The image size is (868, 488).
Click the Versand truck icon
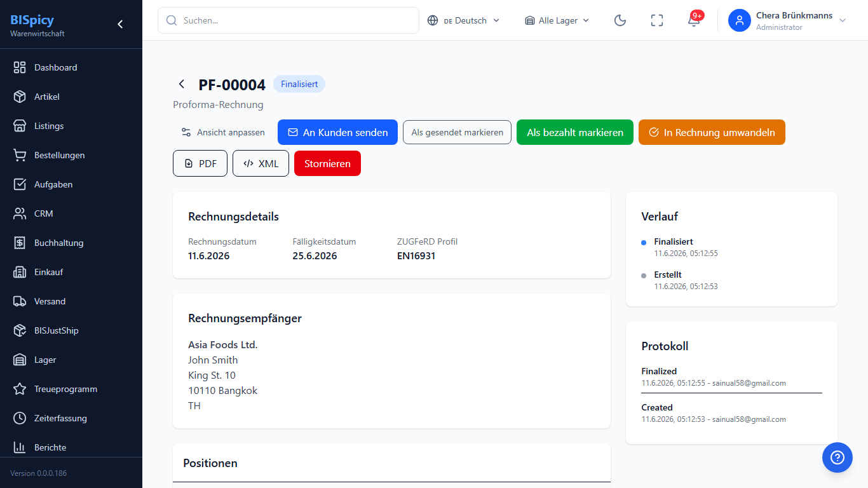[x=20, y=301]
